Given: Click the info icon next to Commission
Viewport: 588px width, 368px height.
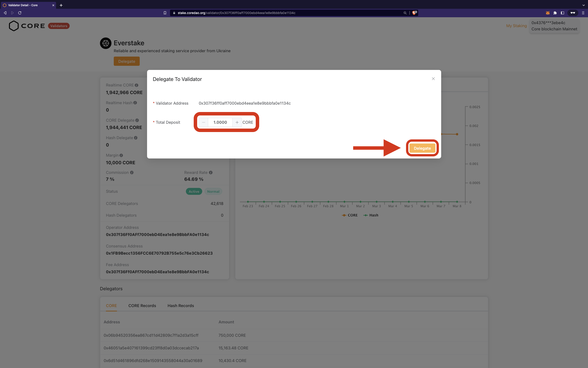Looking at the screenshot, I should (132, 172).
